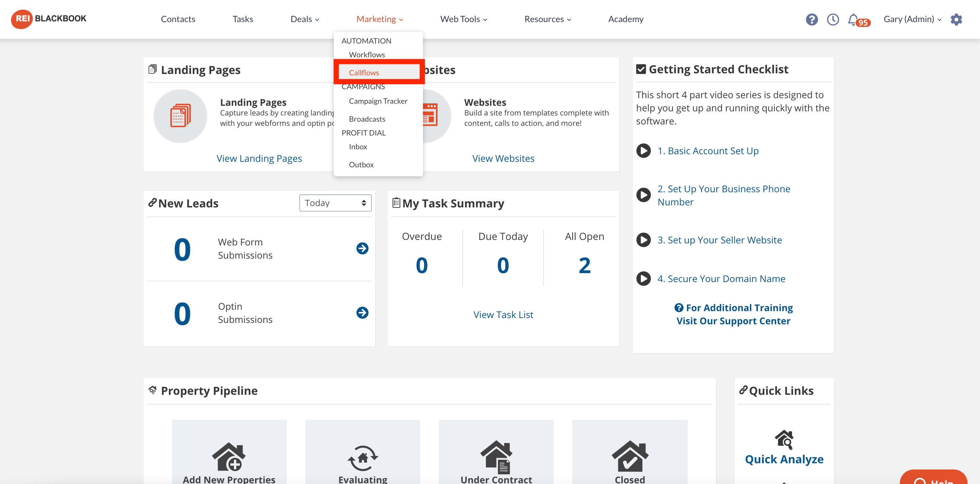Open the New Leads Today period selector

coord(335,203)
